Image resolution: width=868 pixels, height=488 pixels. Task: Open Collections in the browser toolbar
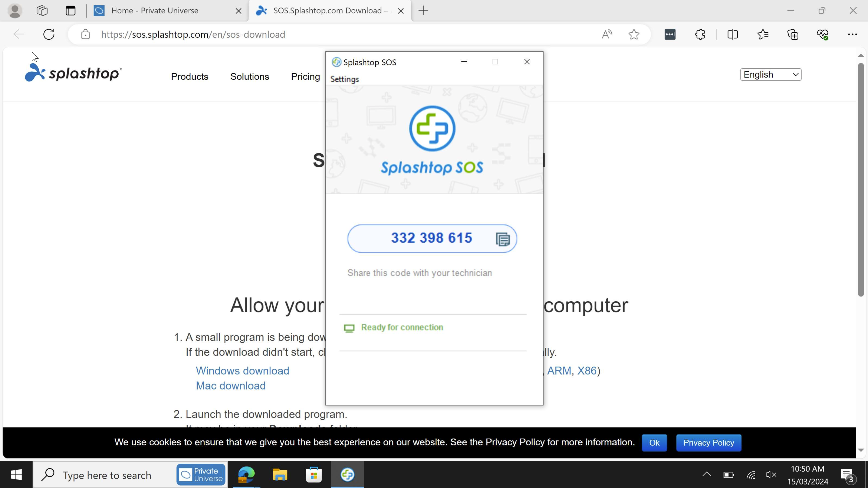[x=793, y=34]
